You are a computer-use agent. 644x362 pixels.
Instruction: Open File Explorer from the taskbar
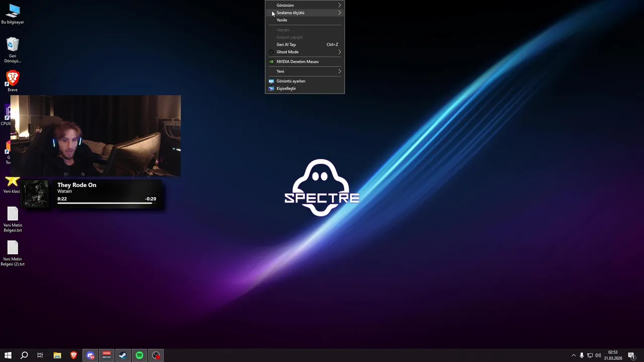[57, 355]
